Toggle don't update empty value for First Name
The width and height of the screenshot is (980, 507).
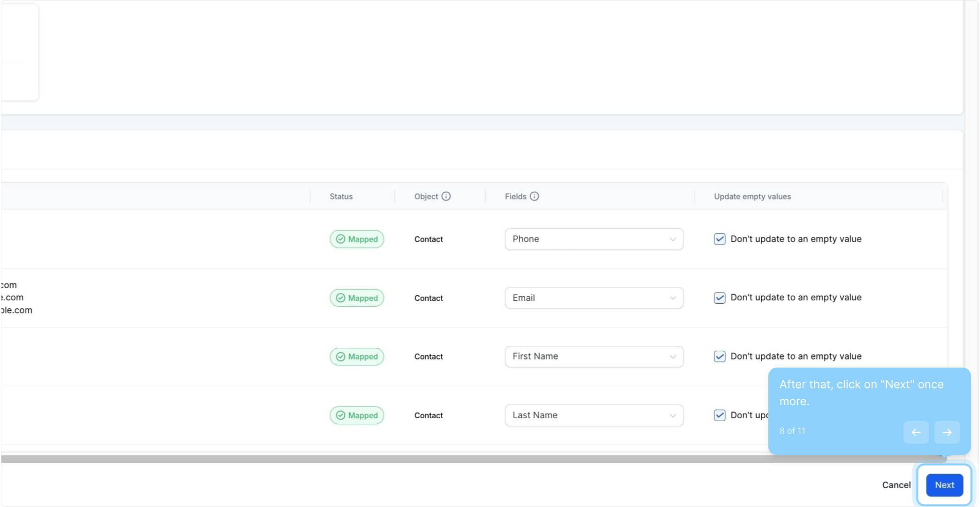click(x=720, y=356)
